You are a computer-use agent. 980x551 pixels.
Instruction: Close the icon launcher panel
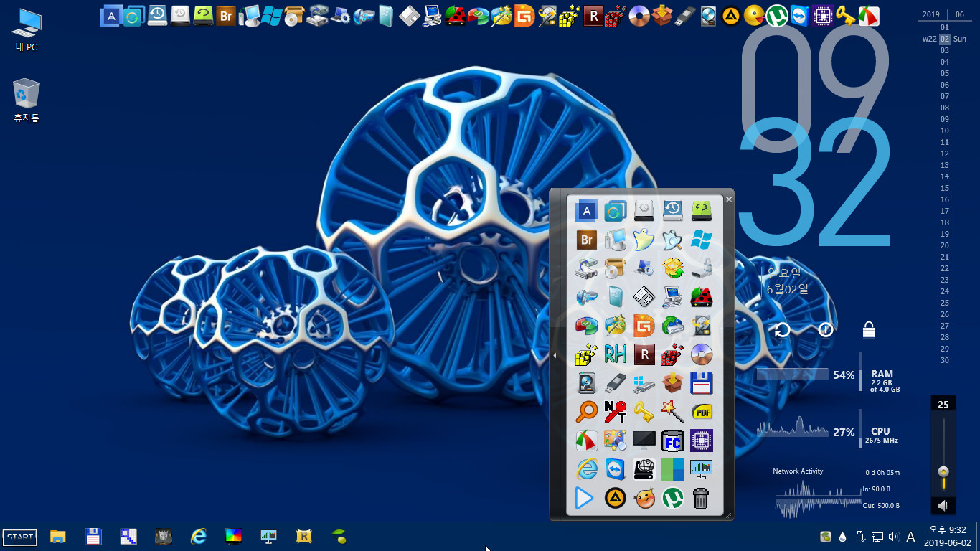[x=729, y=199]
